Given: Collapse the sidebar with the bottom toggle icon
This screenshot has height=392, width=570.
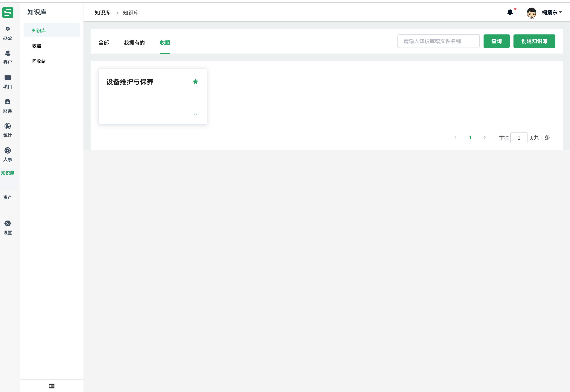Looking at the screenshot, I should tap(51, 386).
